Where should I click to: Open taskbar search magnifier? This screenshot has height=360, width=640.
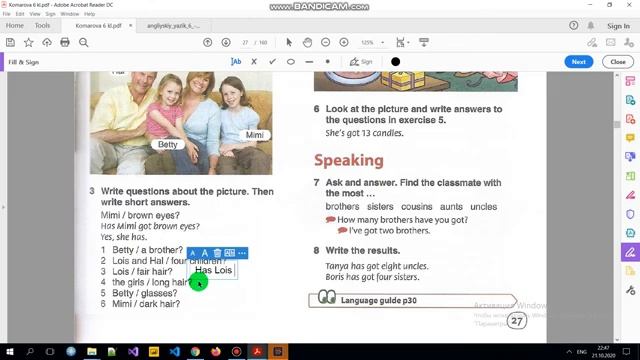pyautogui.click(x=30, y=351)
